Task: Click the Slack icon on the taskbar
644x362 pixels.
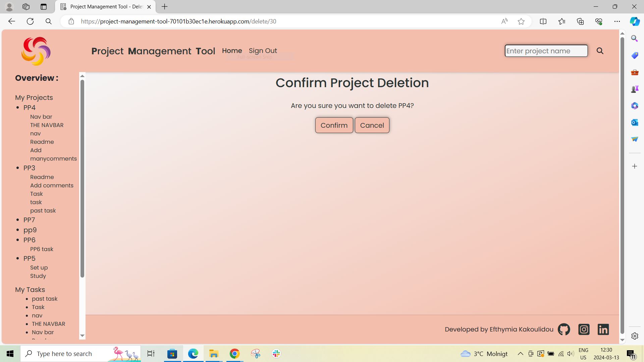Action: click(276, 353)
